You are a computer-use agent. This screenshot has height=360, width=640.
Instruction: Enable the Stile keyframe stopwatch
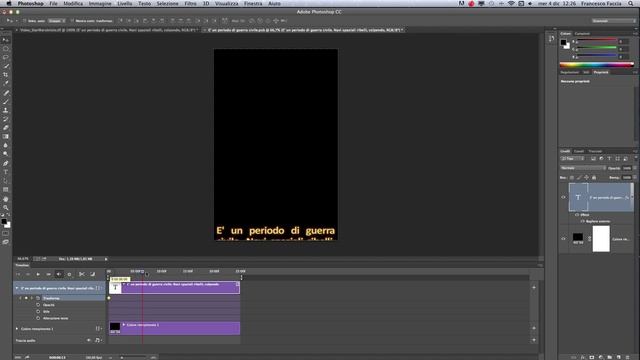[x=38, y=311]
